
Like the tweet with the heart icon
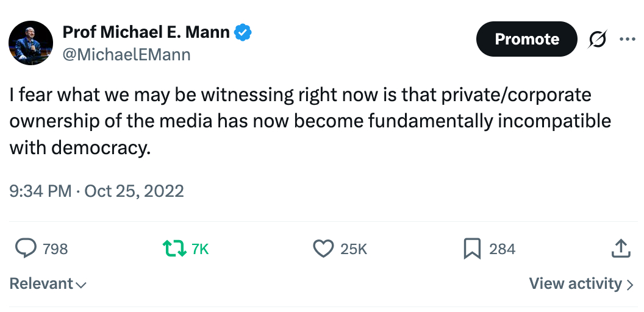click(x=323, y=249)
